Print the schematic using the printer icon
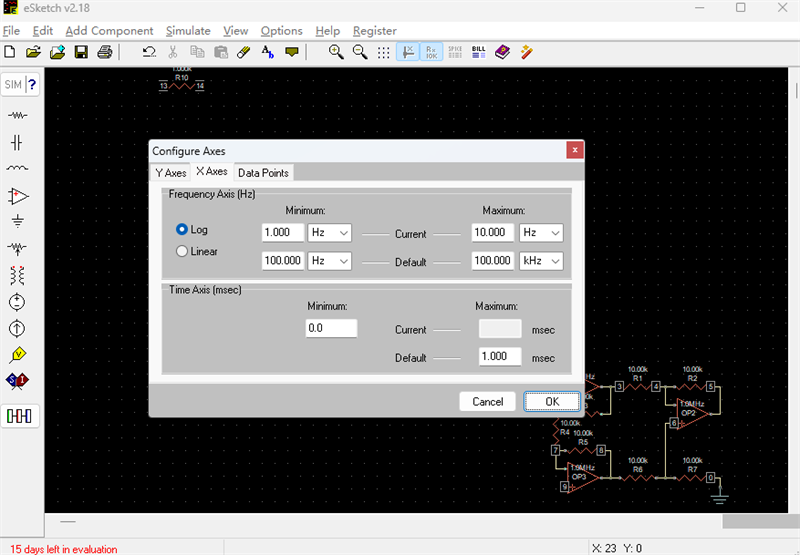The image size is (800, 555). coord(105,52)
